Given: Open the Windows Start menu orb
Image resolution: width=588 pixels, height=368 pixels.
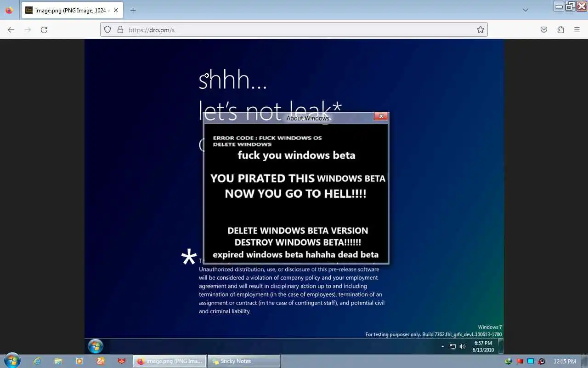Looking at the screenshot, I should point(12,361).
